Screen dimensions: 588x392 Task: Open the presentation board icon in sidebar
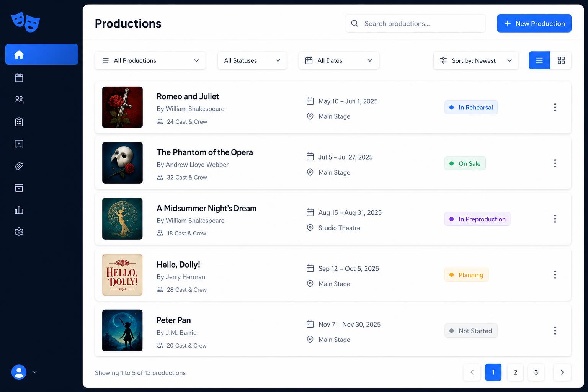[19, 144]
